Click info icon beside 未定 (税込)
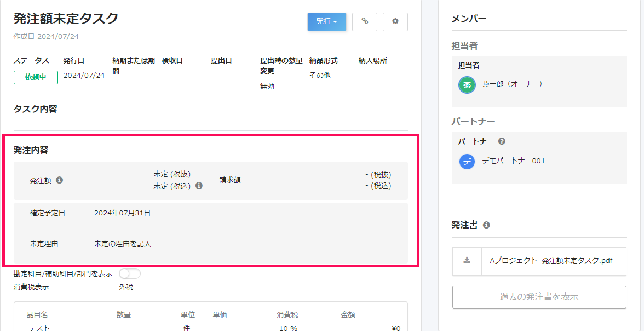The width and height of the screenshot is (644, 331). 199,185
